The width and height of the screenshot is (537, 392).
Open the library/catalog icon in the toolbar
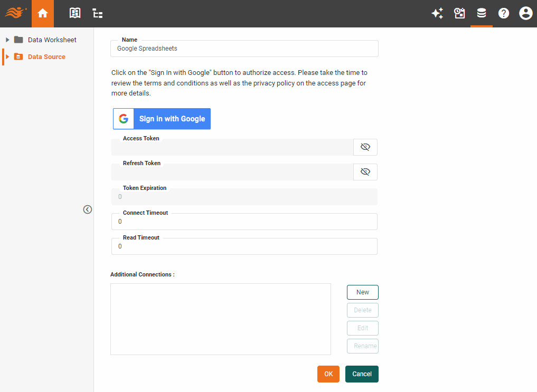(x=74, y=13)
